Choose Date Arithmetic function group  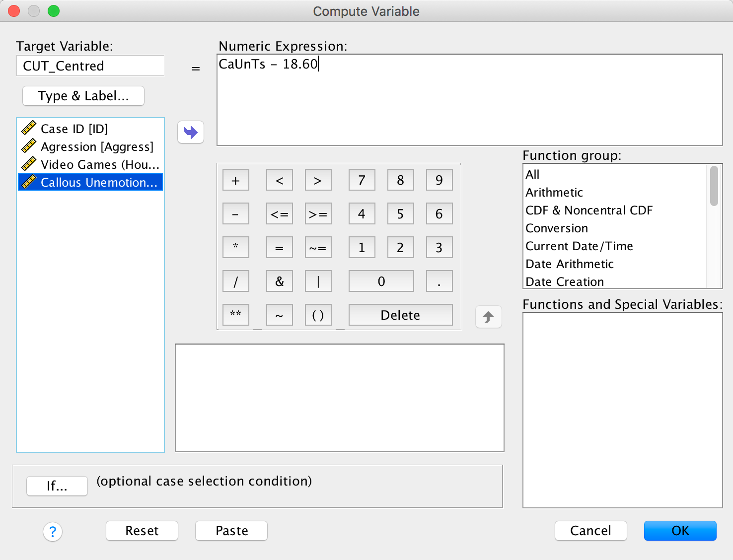pyautogui.click(x=570, y=264)
